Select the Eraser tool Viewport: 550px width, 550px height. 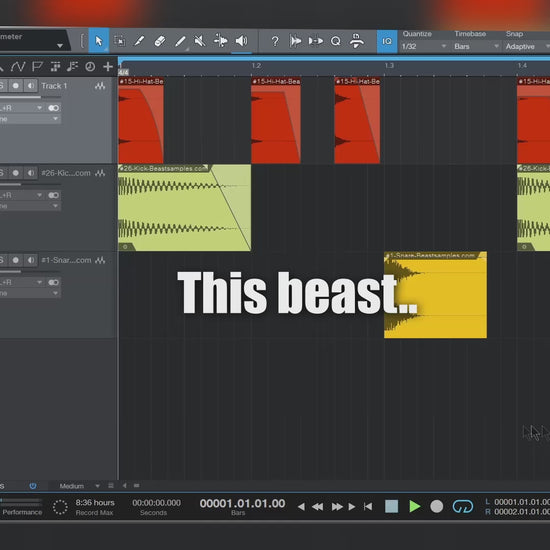[x=160, y=41]
